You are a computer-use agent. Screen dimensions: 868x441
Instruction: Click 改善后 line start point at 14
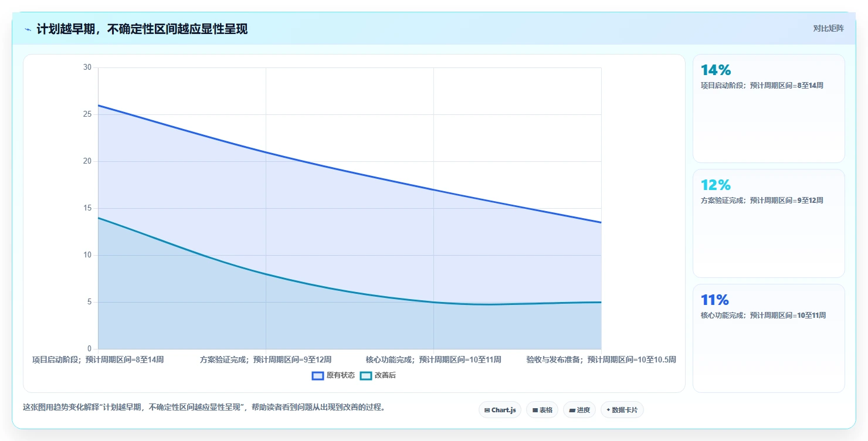[98, 218]
